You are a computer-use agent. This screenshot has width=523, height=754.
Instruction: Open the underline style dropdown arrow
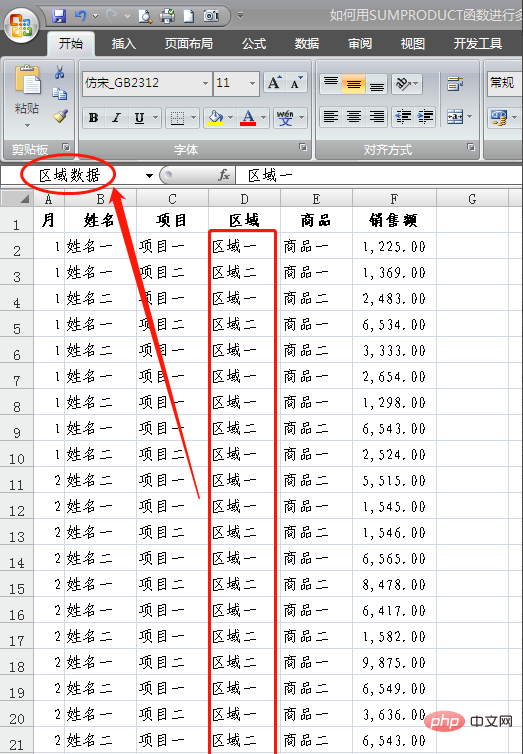[x=155, y=117]
